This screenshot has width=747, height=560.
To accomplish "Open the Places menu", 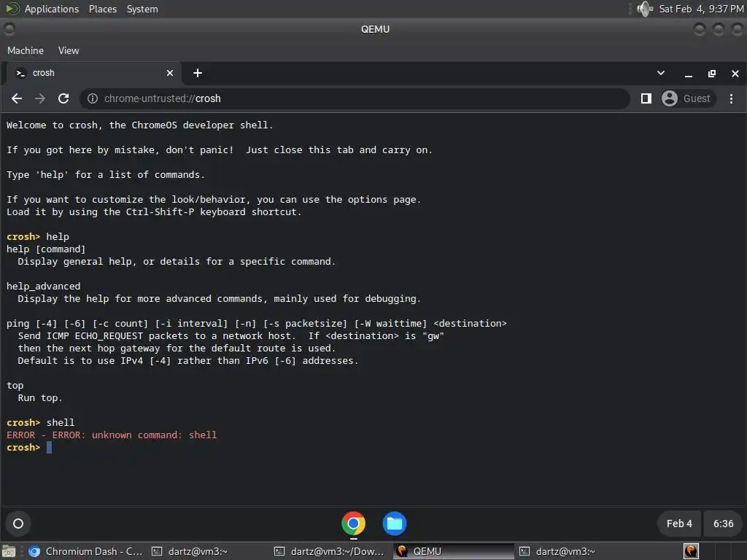I will coord(103,9).
